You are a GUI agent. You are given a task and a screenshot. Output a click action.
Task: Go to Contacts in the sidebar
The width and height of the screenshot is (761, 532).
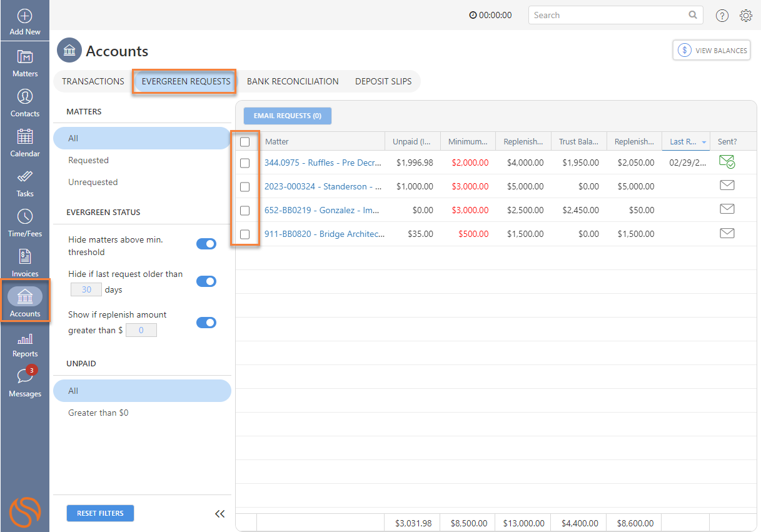tap(25, 97)
